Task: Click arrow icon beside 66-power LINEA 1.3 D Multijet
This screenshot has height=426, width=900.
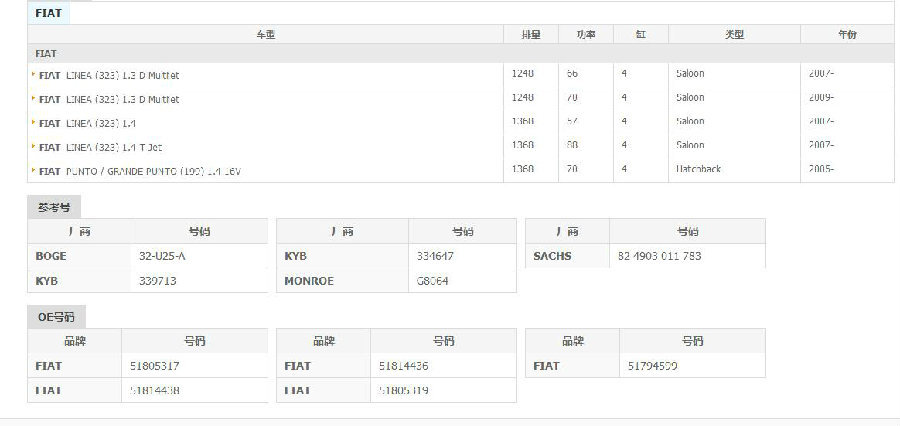Action: (34, 75)
